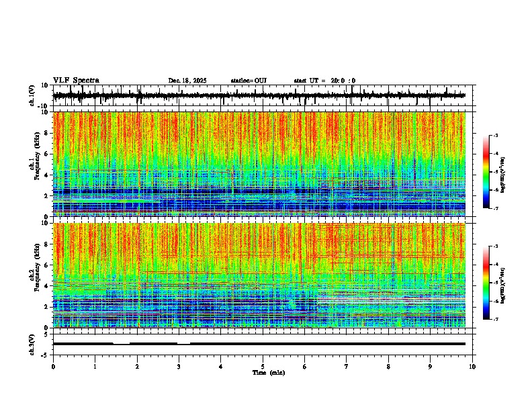This screenshot has width=532, height=411.
Task: Click the "station=OUI" header label
Action: (249, 81)
